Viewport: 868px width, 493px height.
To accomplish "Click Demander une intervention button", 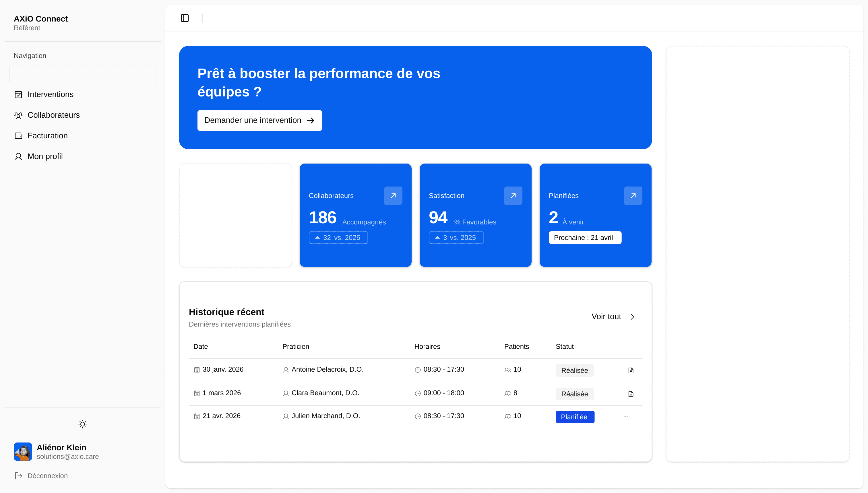I will click(x=259, y=121).
